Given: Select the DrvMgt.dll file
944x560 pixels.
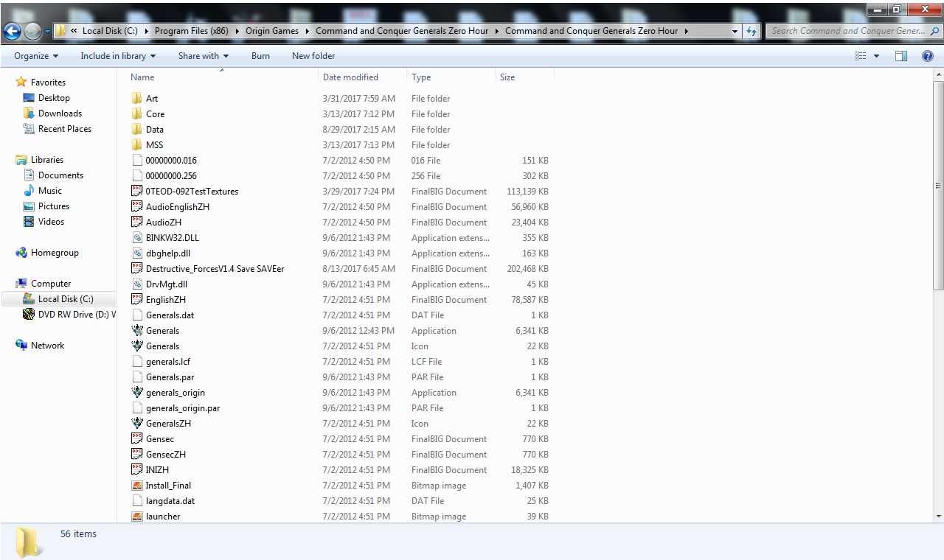Looking at the screenshot, I should pyautogui.click(x=166, y=284).
